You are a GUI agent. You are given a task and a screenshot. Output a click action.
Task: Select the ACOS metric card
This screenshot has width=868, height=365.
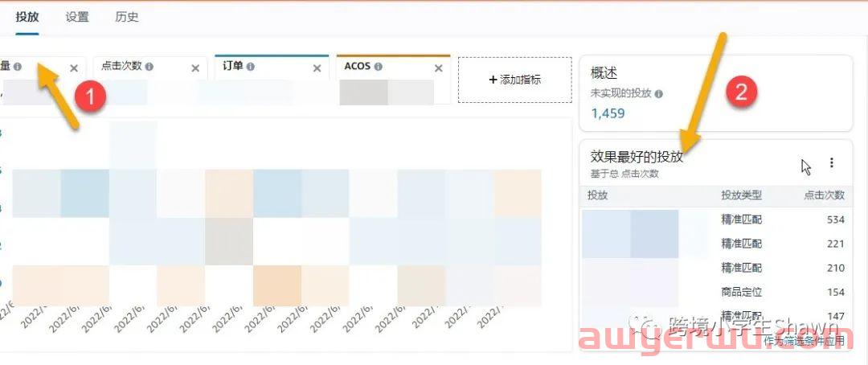coord(393,80)
